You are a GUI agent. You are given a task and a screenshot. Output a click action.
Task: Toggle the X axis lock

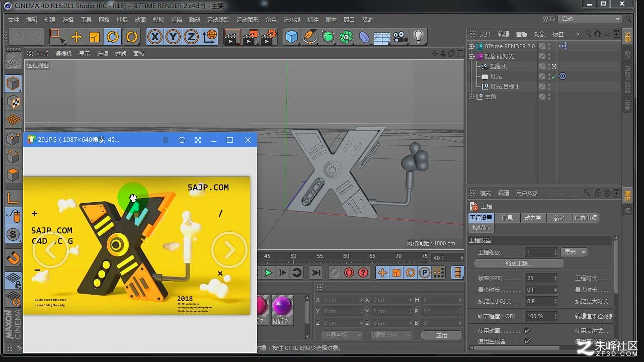pyautogui.click(x=155, y=37)
